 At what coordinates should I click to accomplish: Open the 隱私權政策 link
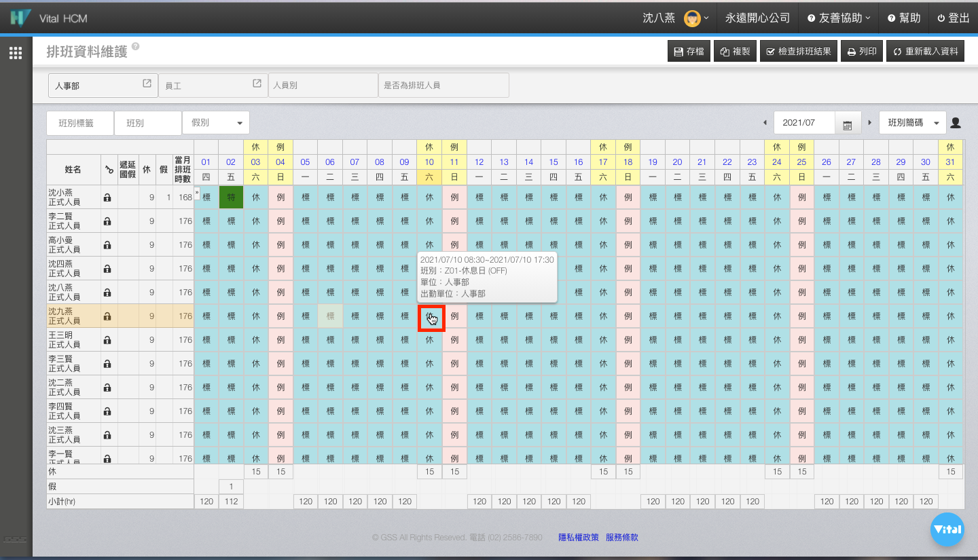(579, 538)
